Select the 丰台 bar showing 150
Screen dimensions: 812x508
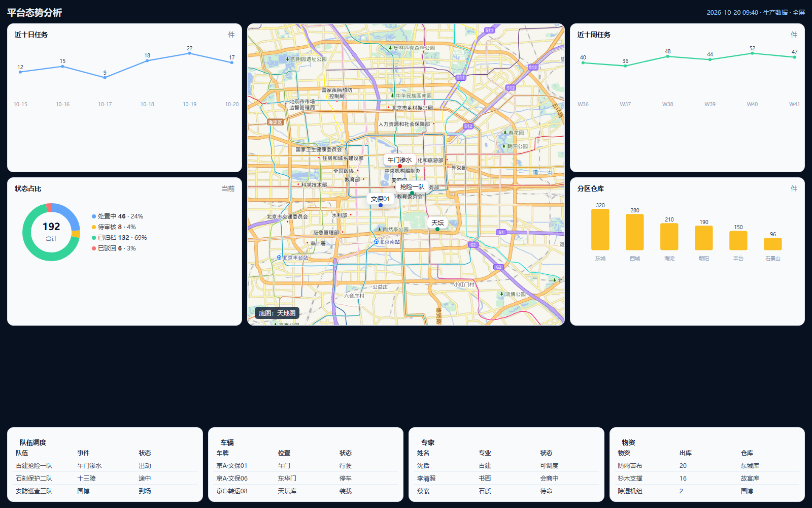[738, 241]
